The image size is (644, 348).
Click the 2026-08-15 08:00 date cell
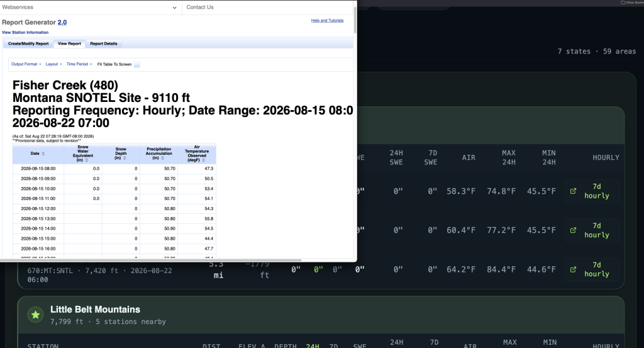point(38,169)
